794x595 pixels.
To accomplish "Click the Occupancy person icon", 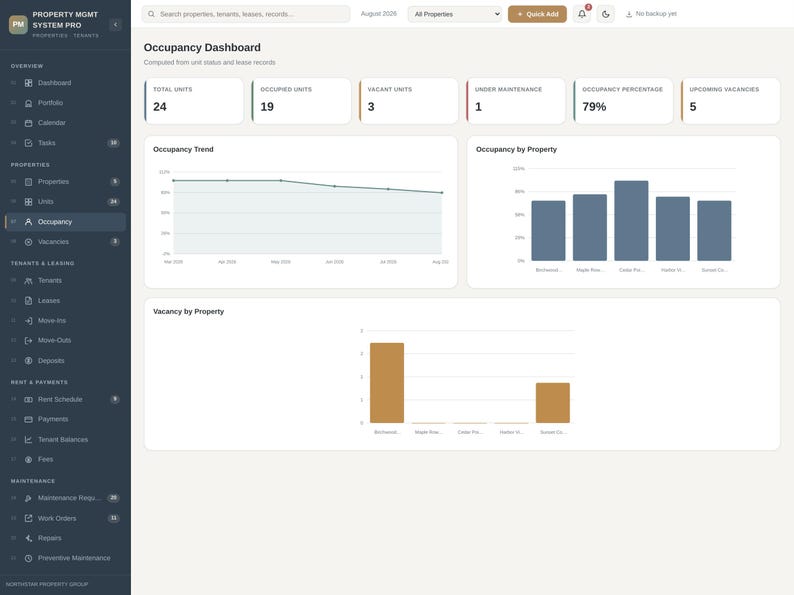I will point(28,222).
